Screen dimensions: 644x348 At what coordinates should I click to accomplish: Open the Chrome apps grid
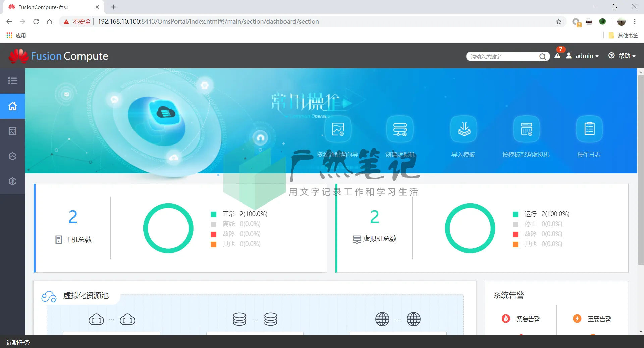coord(9,35)
